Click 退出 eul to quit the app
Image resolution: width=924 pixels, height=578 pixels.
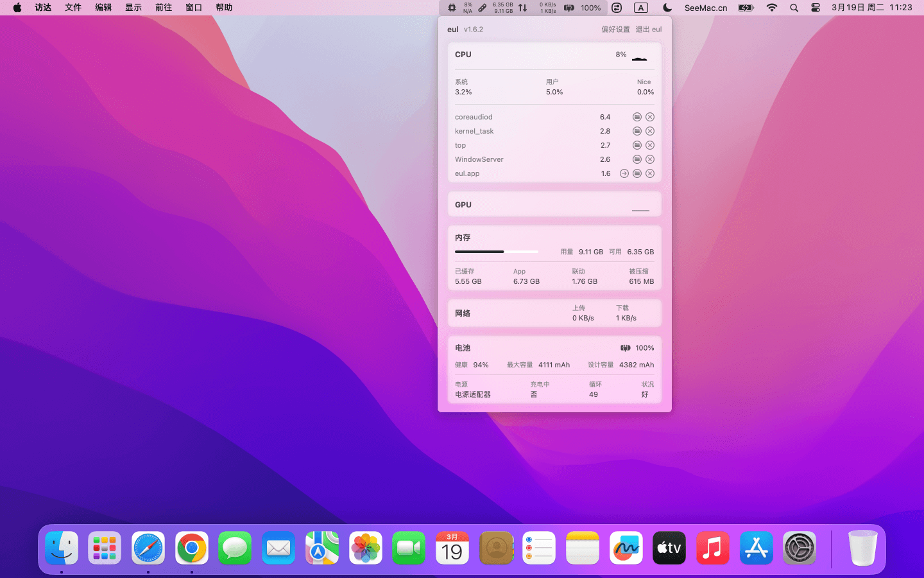(x=648, y=30)
